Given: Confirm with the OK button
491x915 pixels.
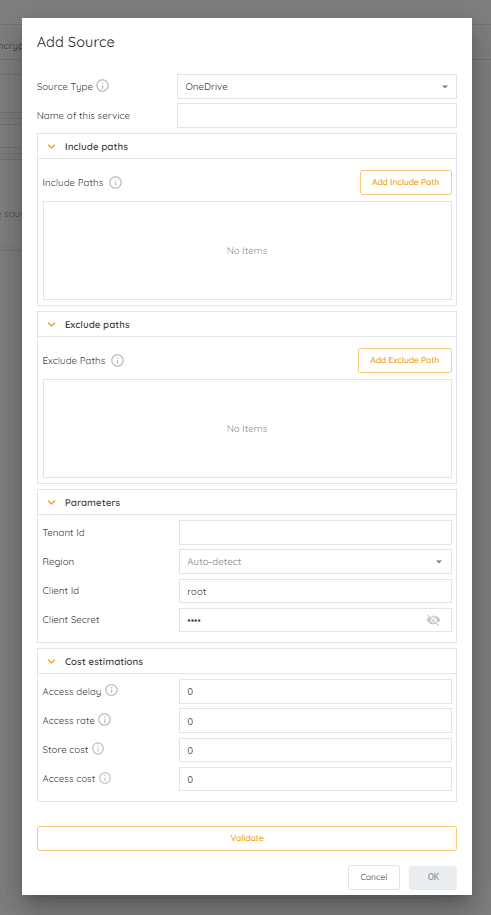Looking at the screenshot, I should pyautogui.click(x=433, y=876).
